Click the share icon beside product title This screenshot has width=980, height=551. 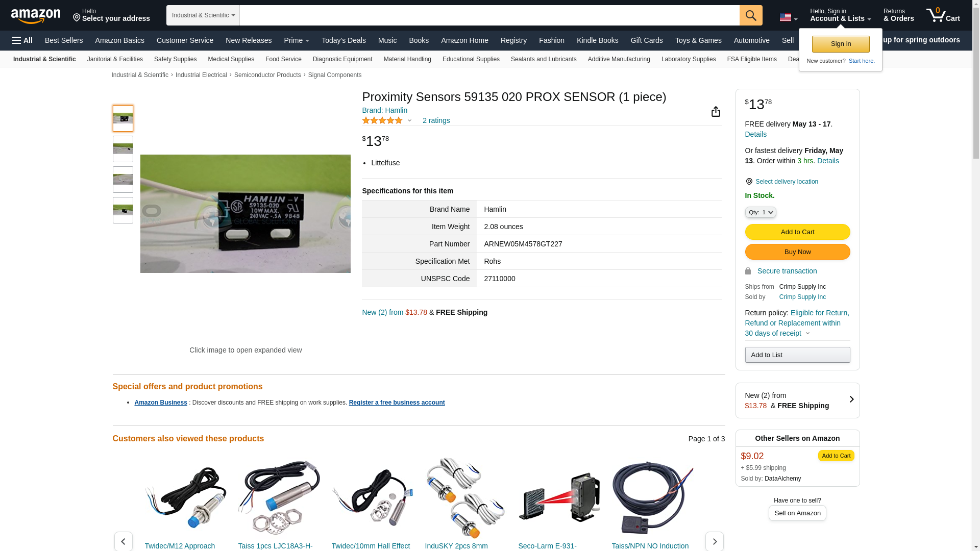pos(716,112)
